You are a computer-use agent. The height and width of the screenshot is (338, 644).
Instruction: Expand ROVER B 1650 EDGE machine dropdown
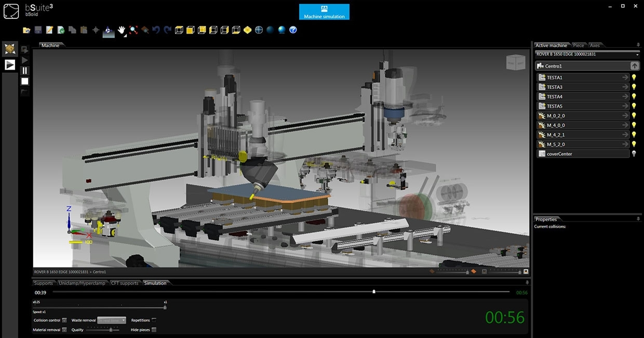click(x=587, y=54)
